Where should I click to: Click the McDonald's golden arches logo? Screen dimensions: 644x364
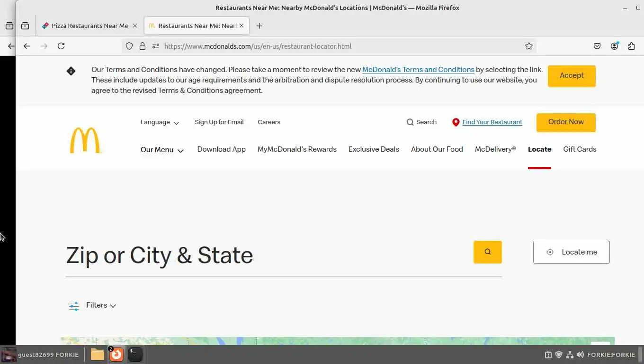[86, 140]
